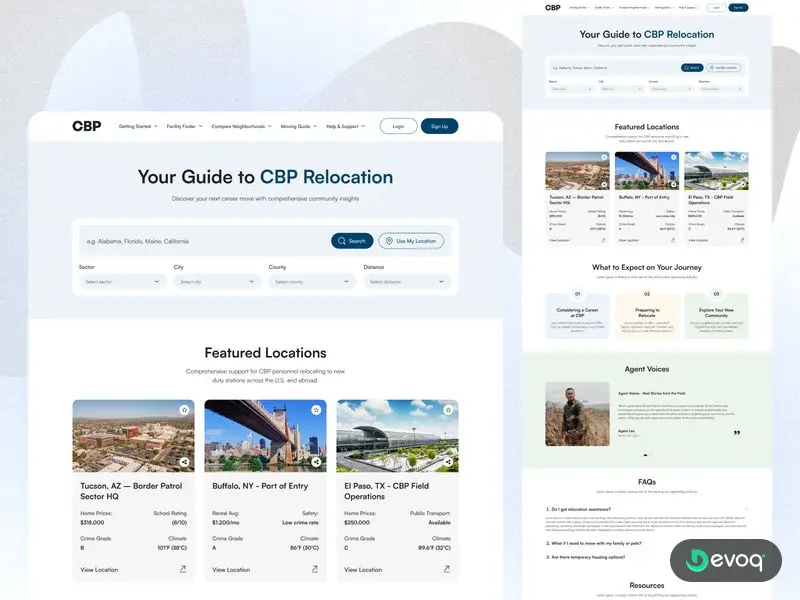Open arrow icon on El Paso View Location

[x=446, y=569]
